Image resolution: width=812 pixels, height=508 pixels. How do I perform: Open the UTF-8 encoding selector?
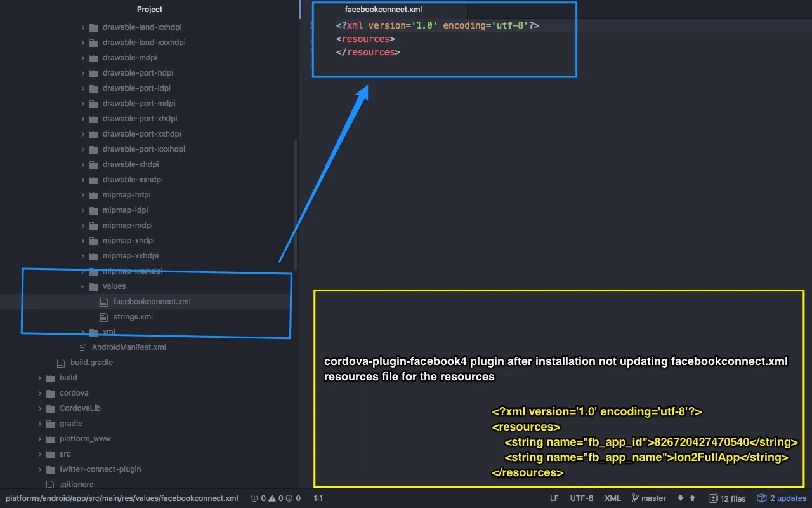(582, 498)
